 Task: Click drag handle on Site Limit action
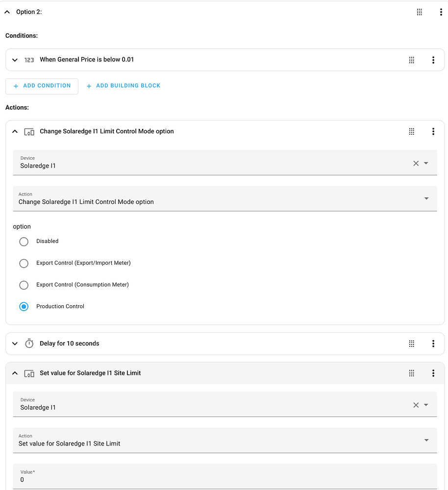point(412,373)
